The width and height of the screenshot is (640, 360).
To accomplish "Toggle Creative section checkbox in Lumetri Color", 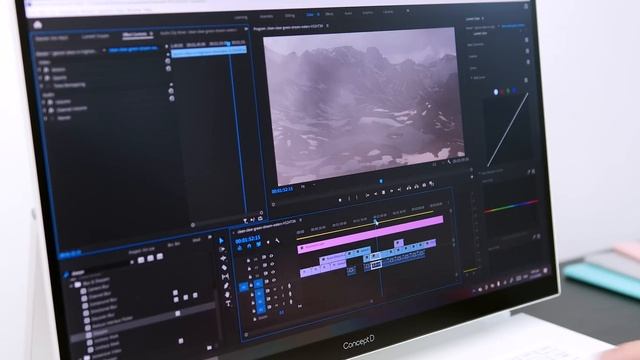I will click(527, 52).
